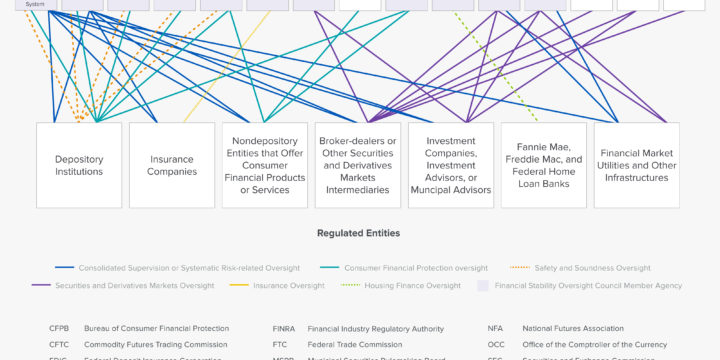Click the Financial Industry Regulatory Authority text

tap(376, 329)
